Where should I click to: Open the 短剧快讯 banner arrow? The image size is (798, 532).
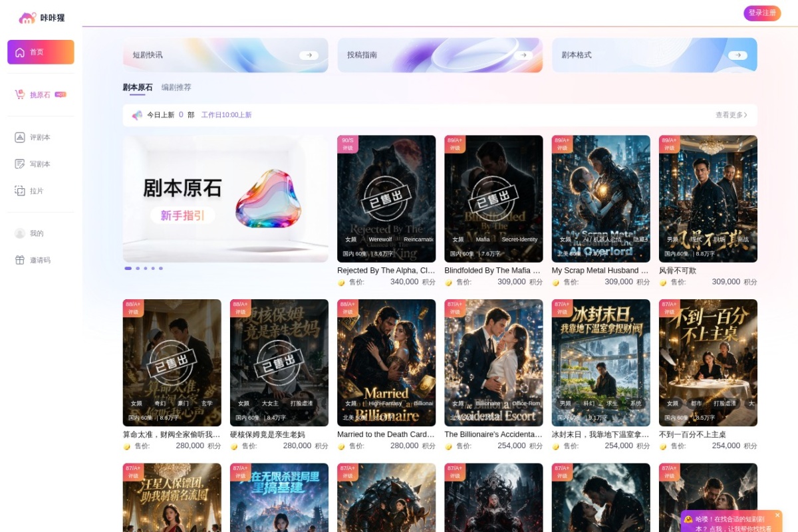coord(309,55)
